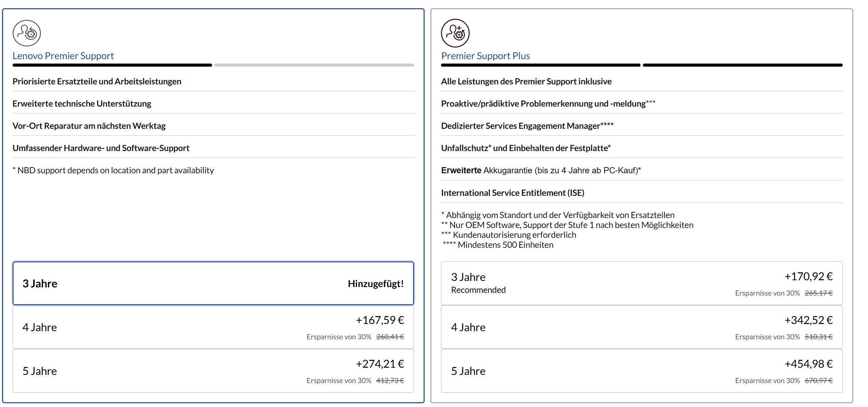
Task: Click struck-through price 265,17 €
Action: click(x=818, y=293)
